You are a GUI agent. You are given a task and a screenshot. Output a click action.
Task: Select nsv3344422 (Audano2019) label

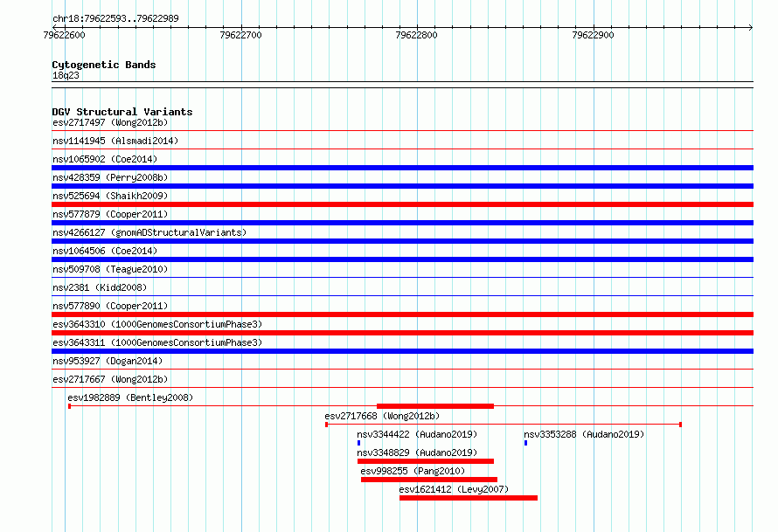pyautogui.click(x=417, y=434)
